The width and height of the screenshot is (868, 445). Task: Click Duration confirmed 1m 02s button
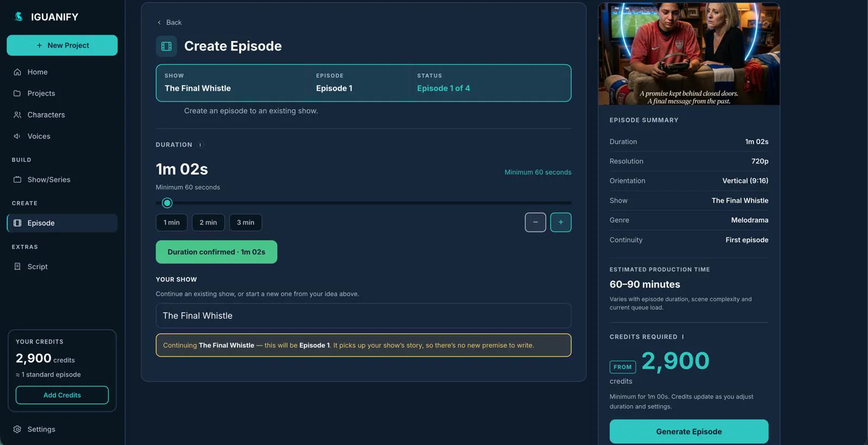click(x=216, y=252)
